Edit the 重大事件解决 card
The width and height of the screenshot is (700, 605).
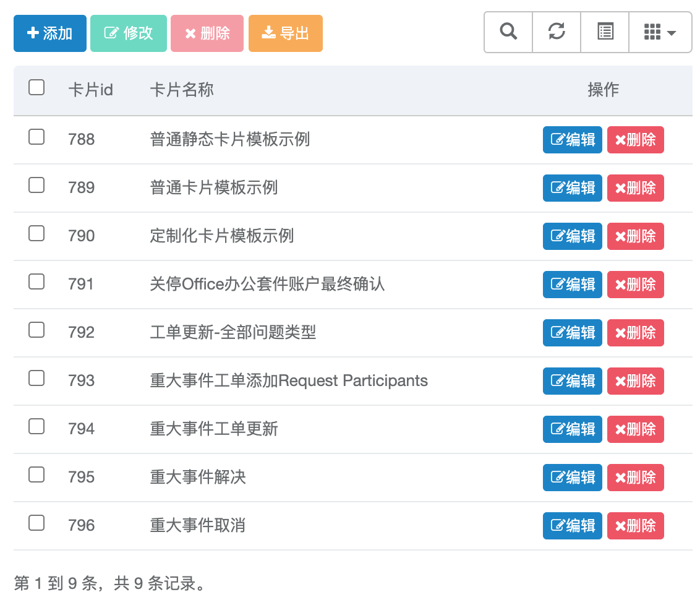coord(572,478)
